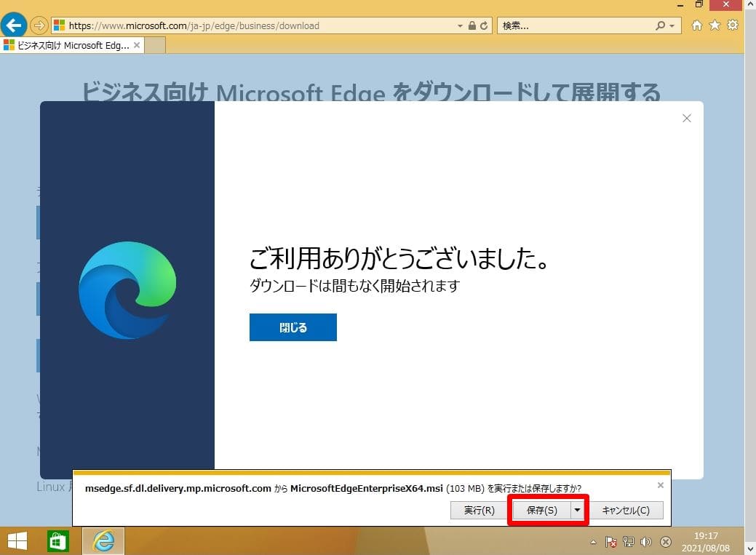756x555 pixels.
Task: Click the page title ビジネス向け Microsoft Edge heading
Action: click(x=371, y=92)
